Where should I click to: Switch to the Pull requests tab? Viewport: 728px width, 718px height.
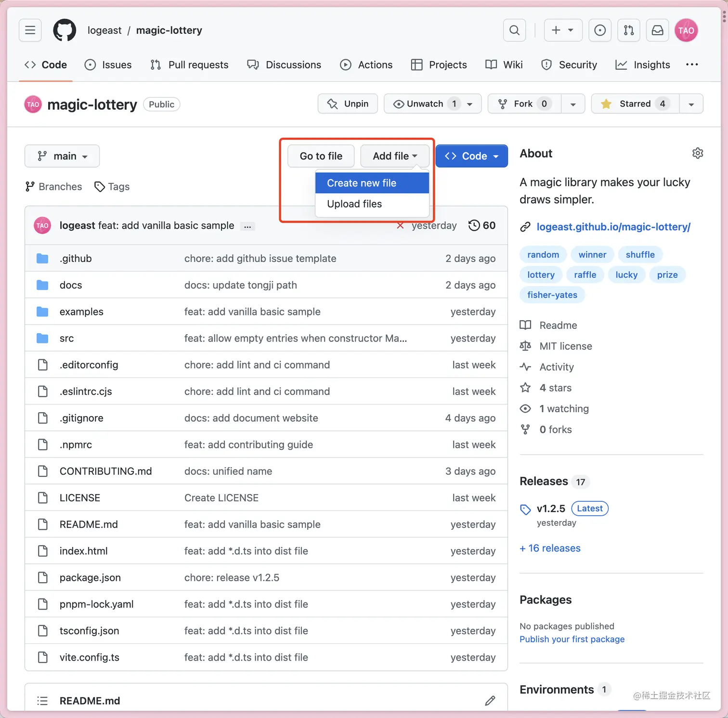[x=189, y=65]
